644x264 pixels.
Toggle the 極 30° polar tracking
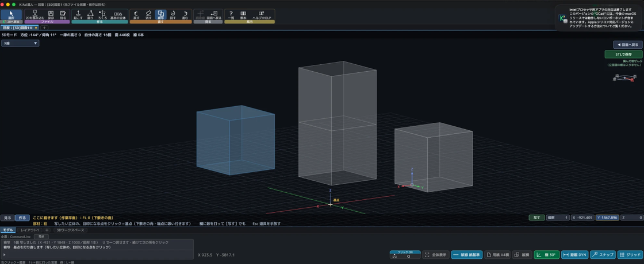[x=547, y=255]
